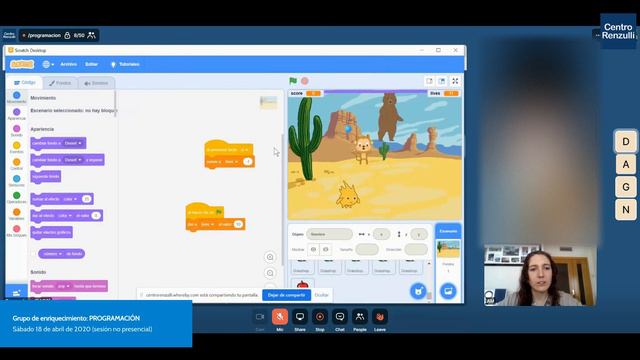Click the value field in lower workspace 'dar a' block
The width and height of the screenshot is (640, 360).
(x=238, y=224)
